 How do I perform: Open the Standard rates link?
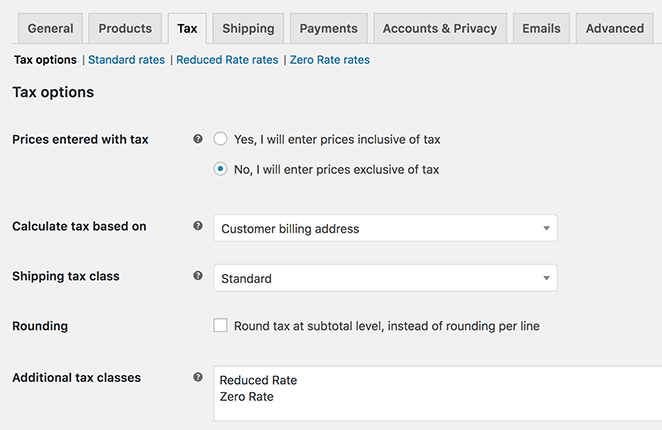[126, 60]
